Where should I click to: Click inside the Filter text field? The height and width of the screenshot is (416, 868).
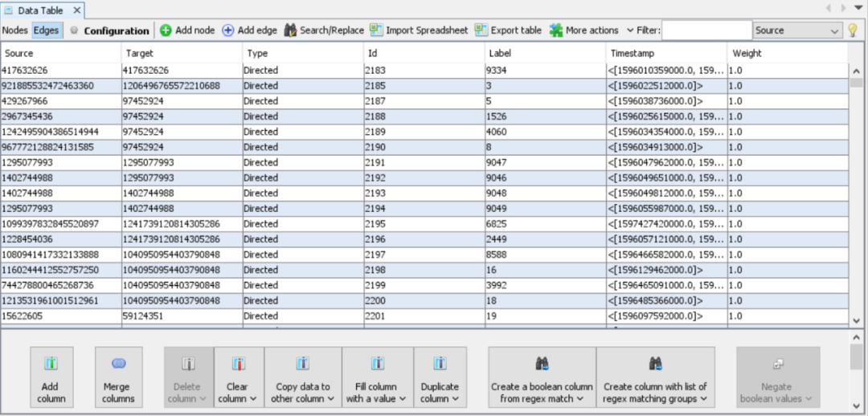pos(706,31)
